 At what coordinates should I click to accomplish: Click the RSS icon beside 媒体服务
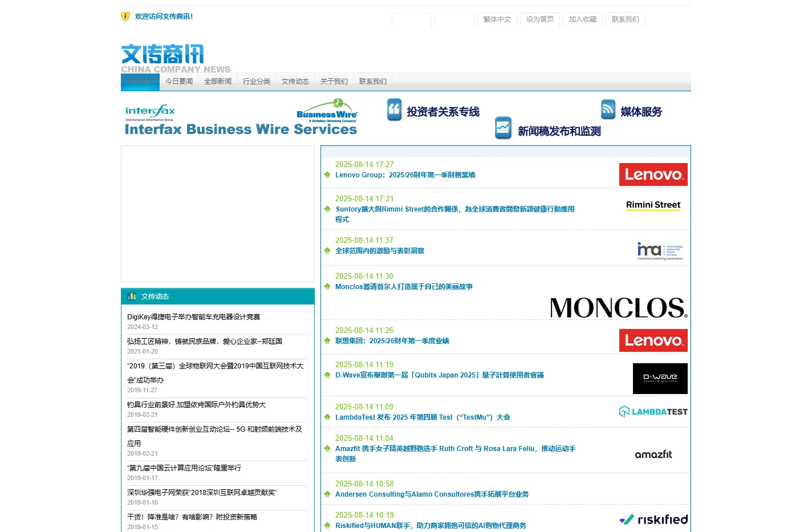point(608,109)
